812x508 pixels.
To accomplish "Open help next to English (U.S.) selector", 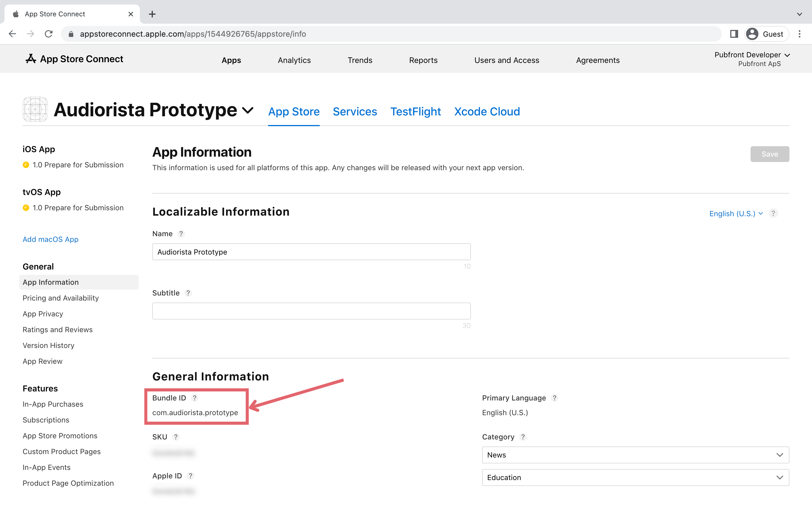I will click(773, 213).
